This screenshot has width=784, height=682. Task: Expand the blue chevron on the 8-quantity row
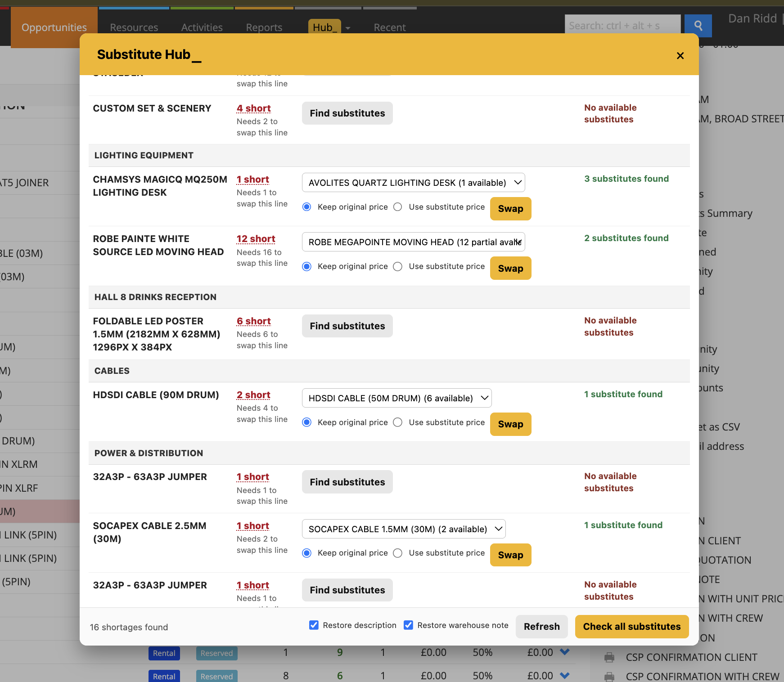[565, 675]
